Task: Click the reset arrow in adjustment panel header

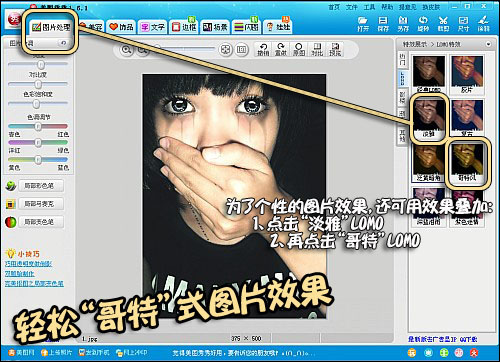Action: tap(63, 43)
